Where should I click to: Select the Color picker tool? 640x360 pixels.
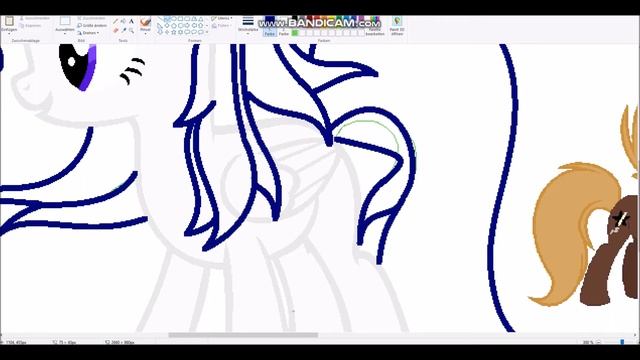pos(124,30)
